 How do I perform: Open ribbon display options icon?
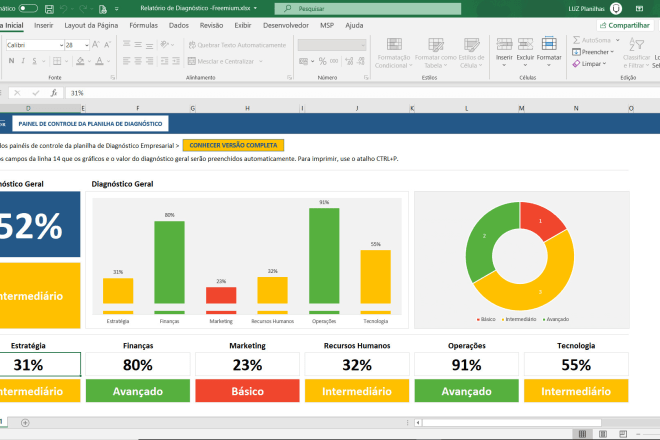[639, 8]
